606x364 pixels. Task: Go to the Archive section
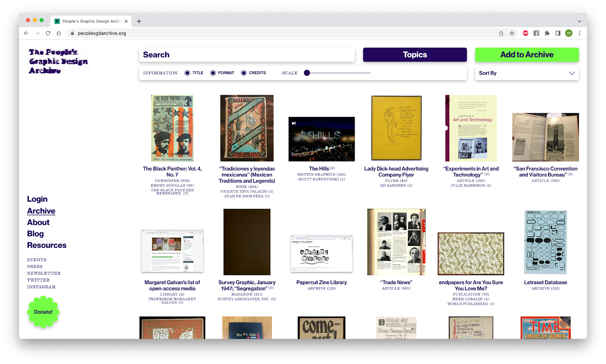point(41,211)
